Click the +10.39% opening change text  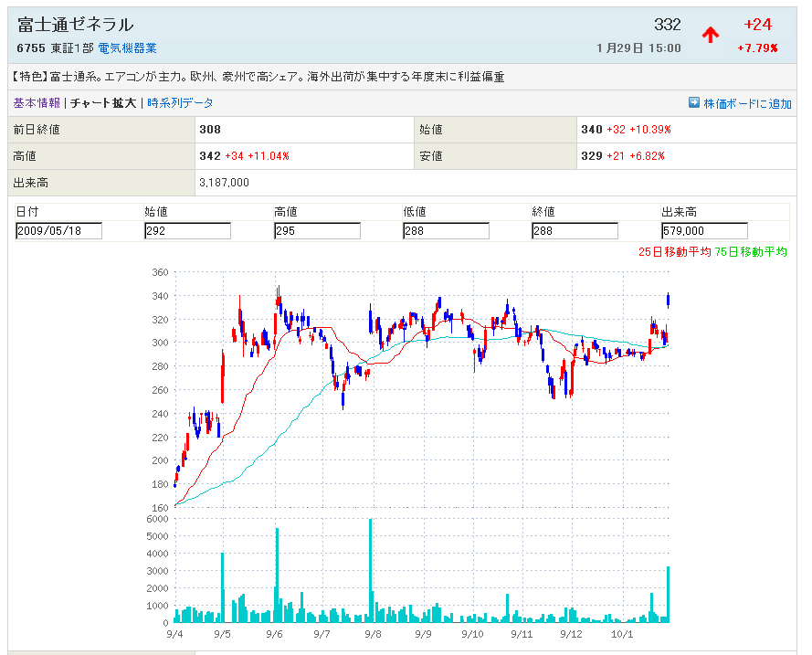point(650,130)
